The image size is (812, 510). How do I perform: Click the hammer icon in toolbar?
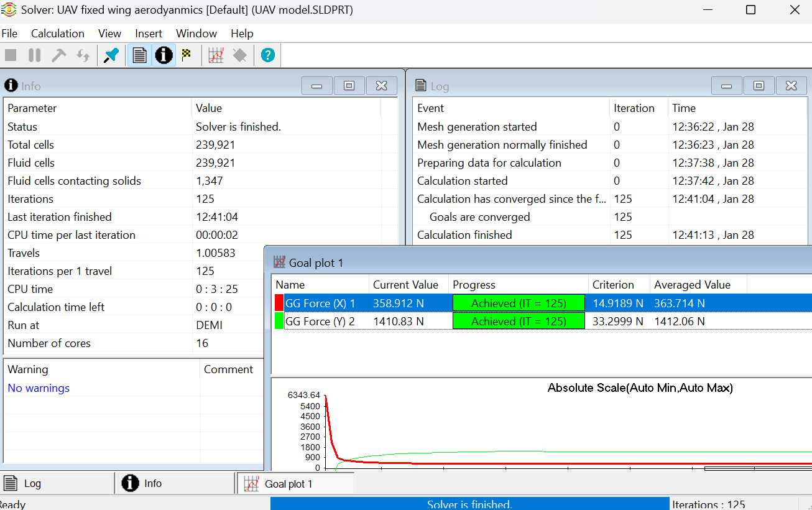[59, 55]
